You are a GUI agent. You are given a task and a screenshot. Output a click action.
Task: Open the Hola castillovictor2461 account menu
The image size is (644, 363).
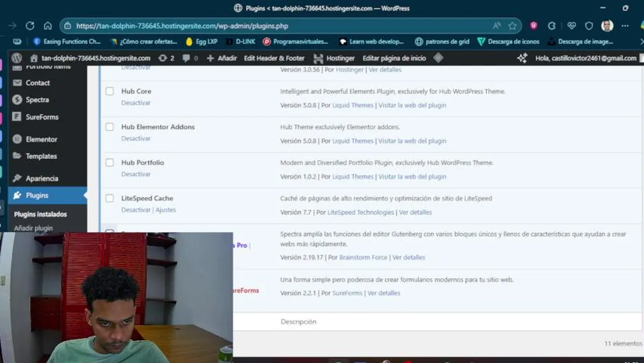[586, 58]
